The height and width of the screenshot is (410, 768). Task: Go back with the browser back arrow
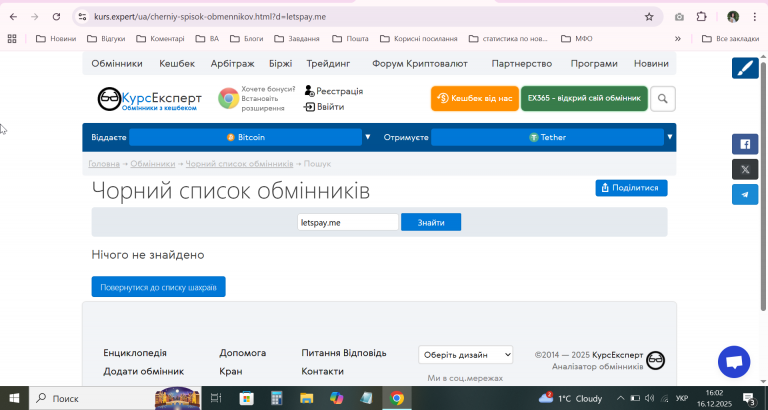[13, 17]
